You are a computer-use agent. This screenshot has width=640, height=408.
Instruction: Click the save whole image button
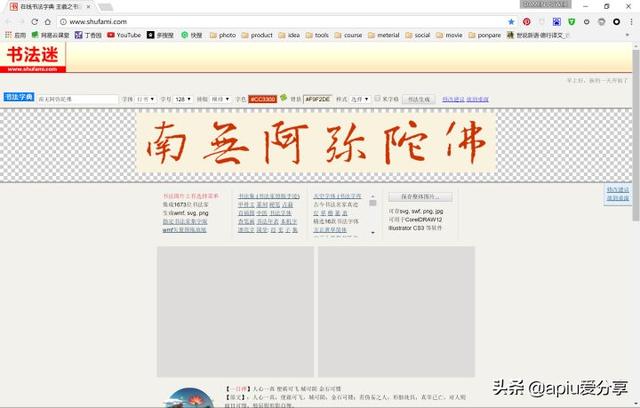[420, 197]
